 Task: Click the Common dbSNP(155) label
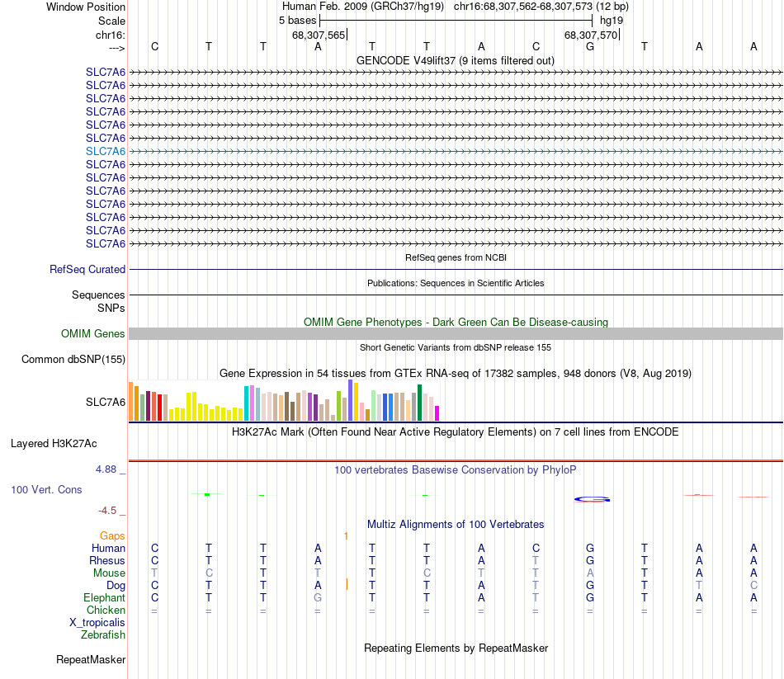pos(73,359)
